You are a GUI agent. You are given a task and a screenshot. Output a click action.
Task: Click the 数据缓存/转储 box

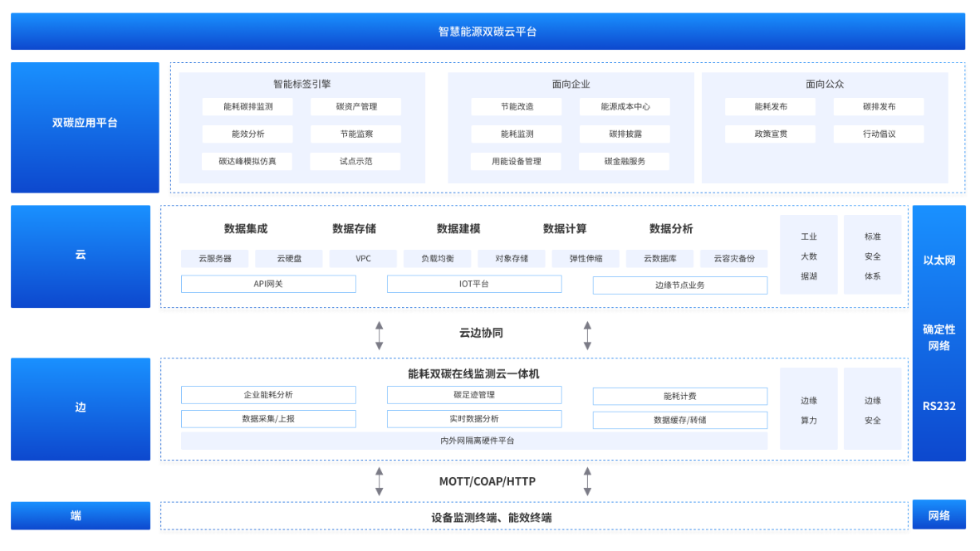click(680, 420)
